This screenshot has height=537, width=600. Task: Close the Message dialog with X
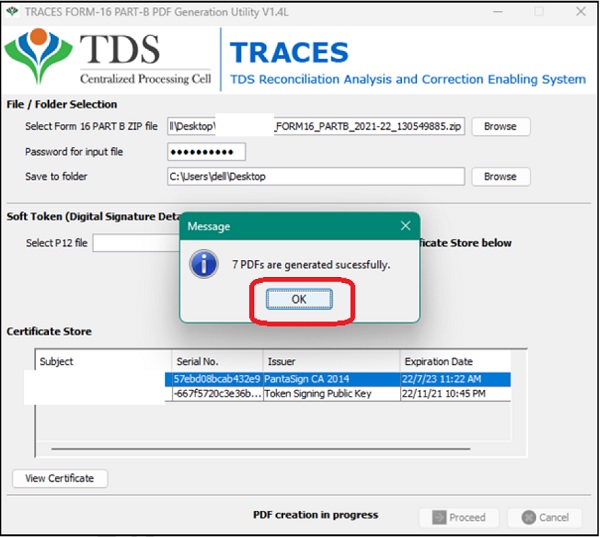point(406,226)
